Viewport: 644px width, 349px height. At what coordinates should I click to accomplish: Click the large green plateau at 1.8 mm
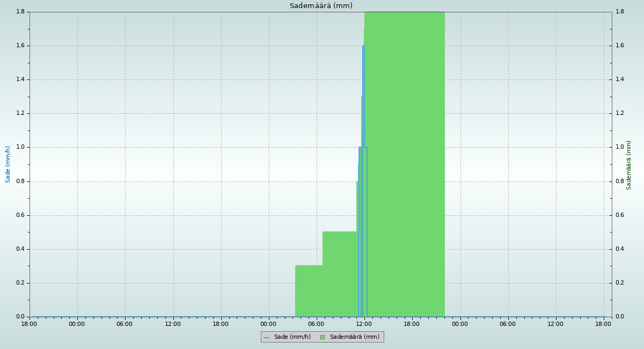(x=405, y=161)
